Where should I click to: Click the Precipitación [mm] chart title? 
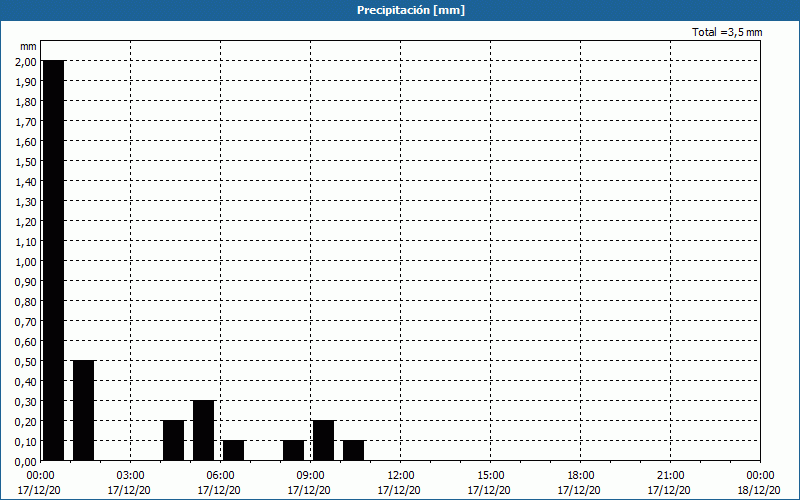(411, 10)
